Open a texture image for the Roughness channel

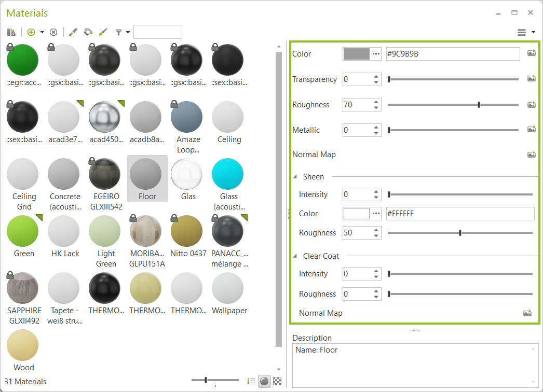pyautogui.click(x=531, y=104)
